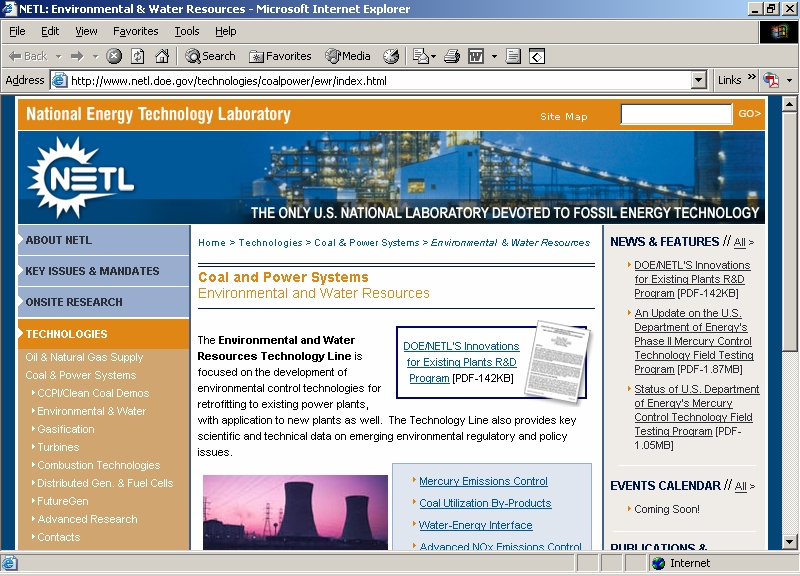Expand the Address bar dropdown list
Viewport: 800px width, 576px height.
pos(699,80)
